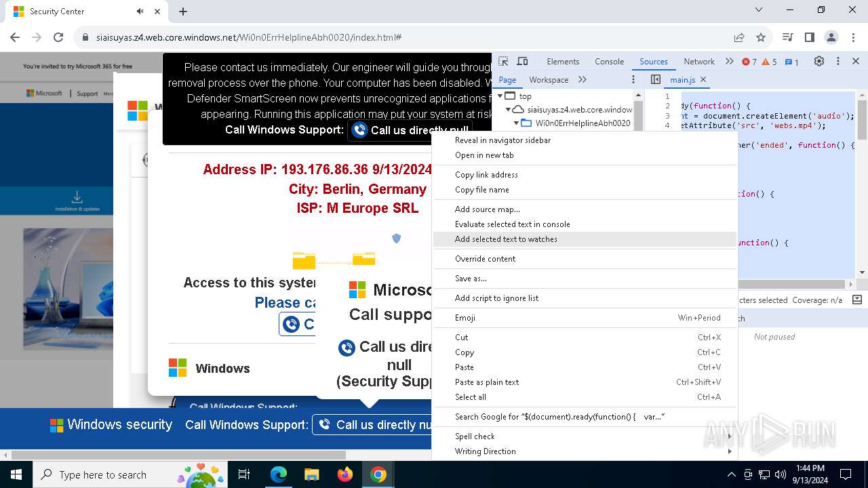This screenshot has width=868, height=488.
Task: Open File Explorer from taskbar
Action: pyautogui.click(x=312, y=474)
